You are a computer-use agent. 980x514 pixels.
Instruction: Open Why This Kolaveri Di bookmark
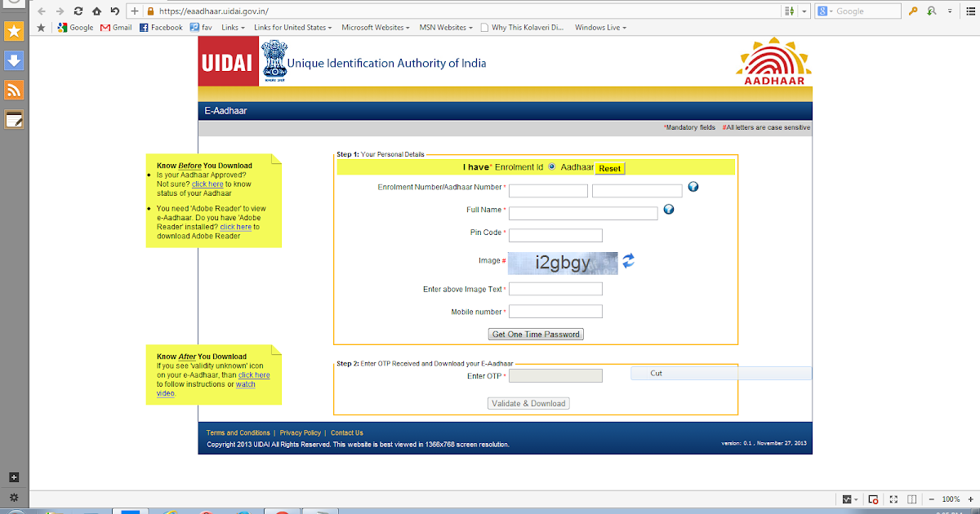523,27
